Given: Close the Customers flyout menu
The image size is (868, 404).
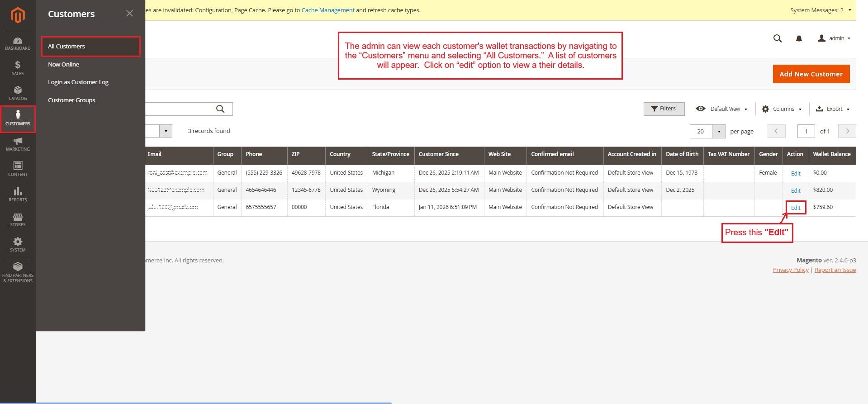Looking at the screenshot, I should (x=129, y=14).
